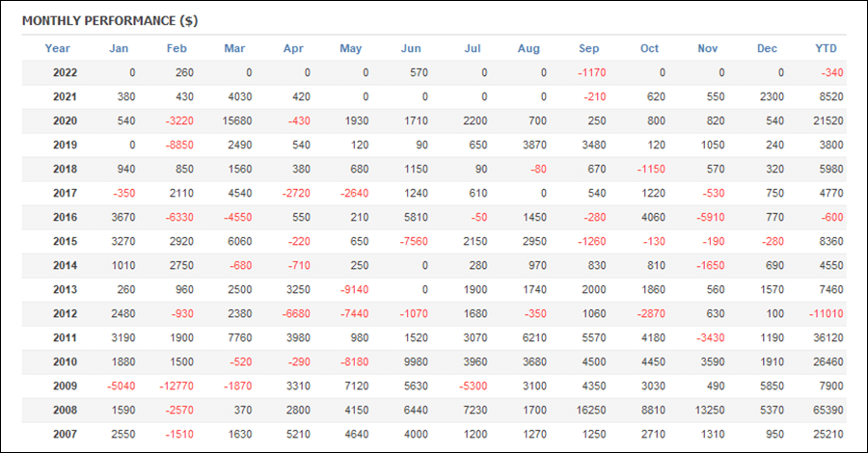
Task: Click the 2008 September value 16250
Action: tap(591, 410)
